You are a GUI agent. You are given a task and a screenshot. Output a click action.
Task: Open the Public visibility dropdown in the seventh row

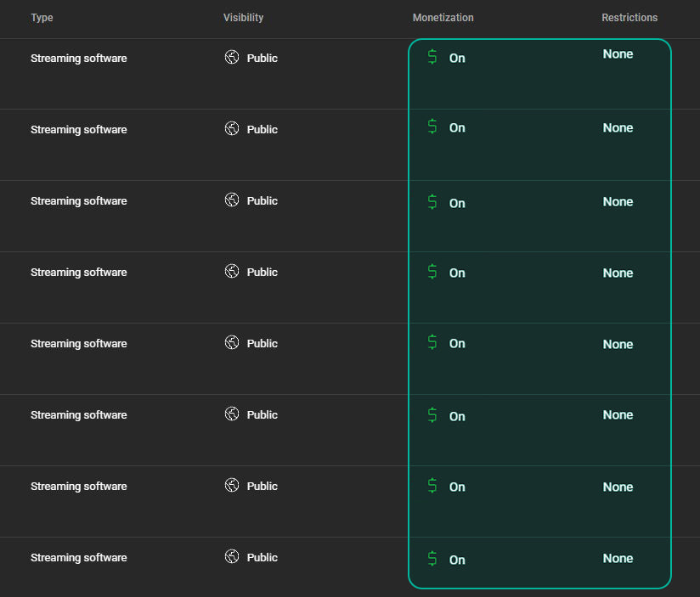(262, 487)
